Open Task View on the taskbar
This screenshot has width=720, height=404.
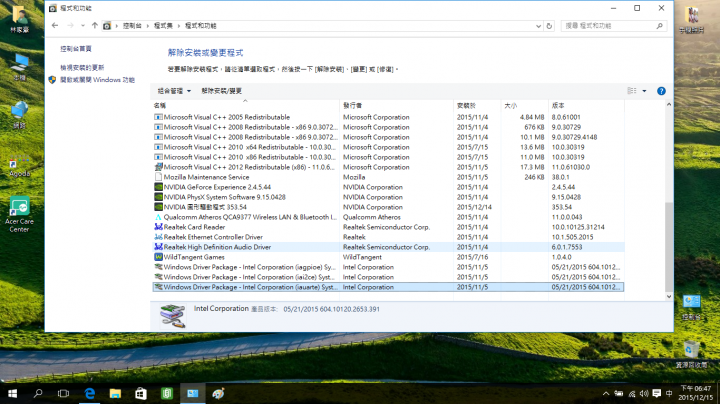pos(63,393)
